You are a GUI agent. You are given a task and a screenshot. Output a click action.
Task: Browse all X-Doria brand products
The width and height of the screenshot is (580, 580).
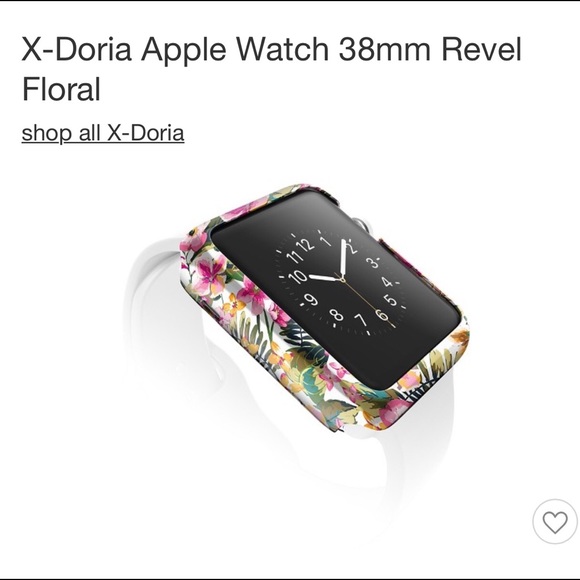pyautogui.click(x=103, y=133)
